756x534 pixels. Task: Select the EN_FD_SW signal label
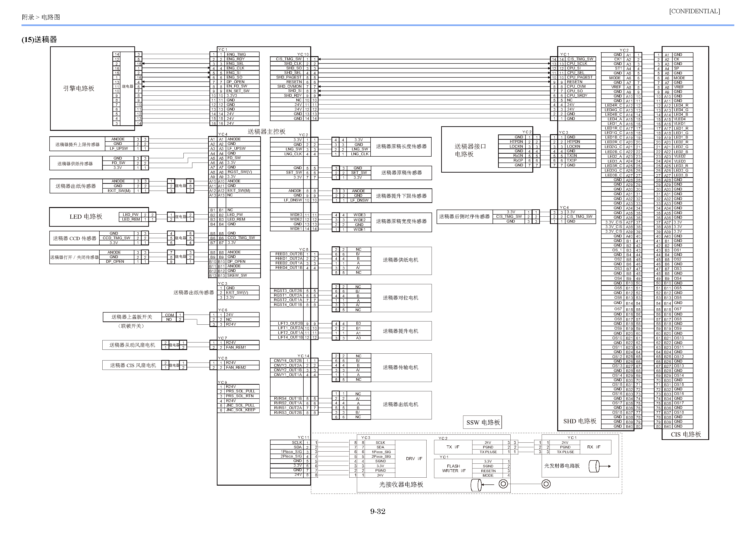coord(237,86)
